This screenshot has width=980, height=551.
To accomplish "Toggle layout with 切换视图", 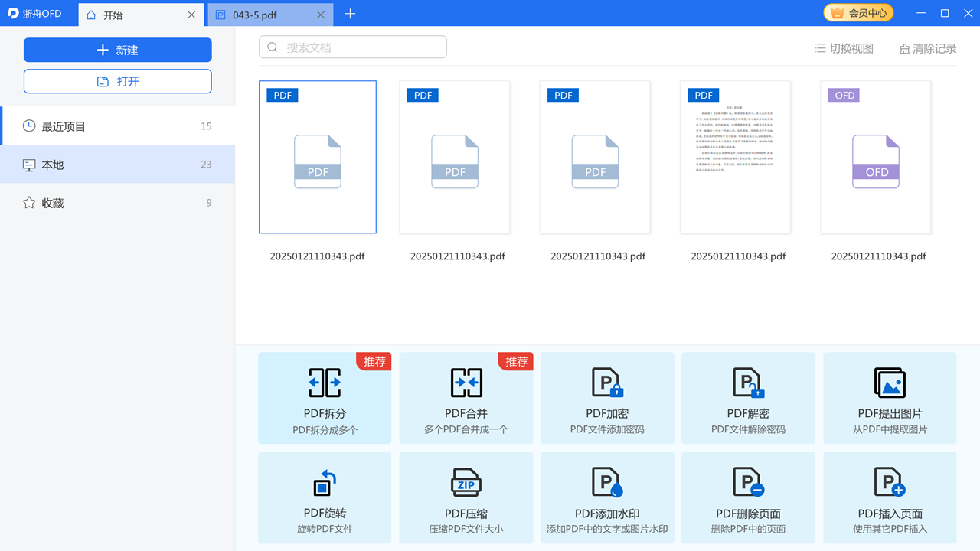I will click(x=844, y=48).
